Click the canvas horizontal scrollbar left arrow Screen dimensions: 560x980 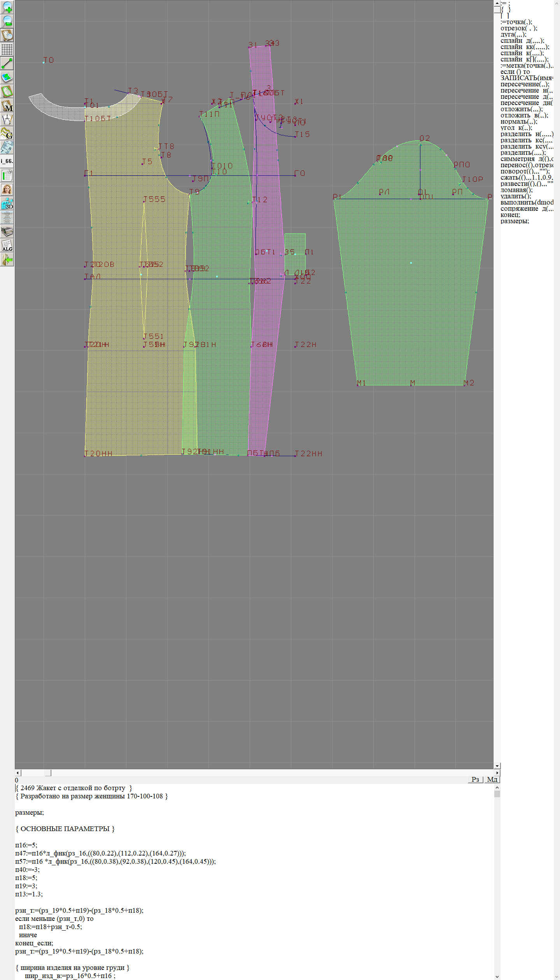tap(17, 773)
